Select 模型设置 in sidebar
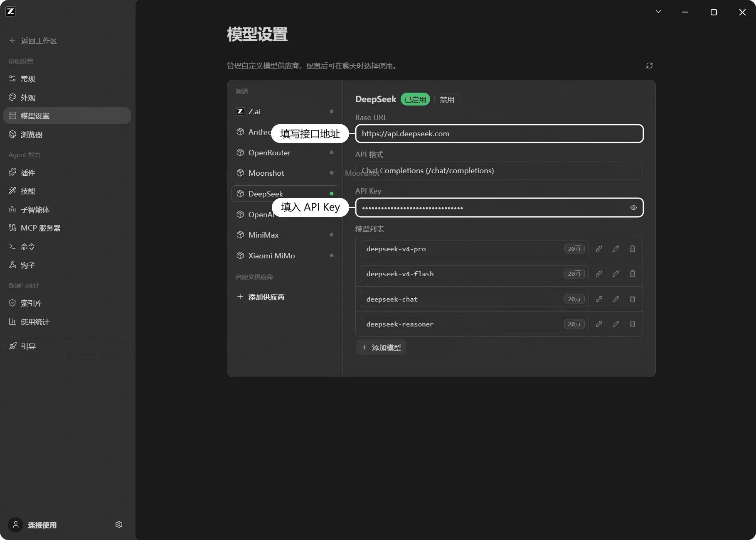The height and width of the screenshot is (540, 756). point(67,115)
